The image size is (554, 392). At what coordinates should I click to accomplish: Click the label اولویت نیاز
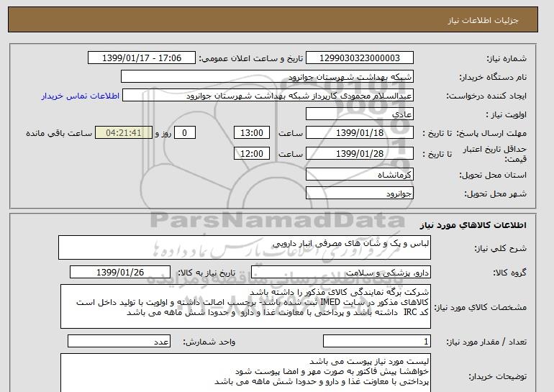507,114
